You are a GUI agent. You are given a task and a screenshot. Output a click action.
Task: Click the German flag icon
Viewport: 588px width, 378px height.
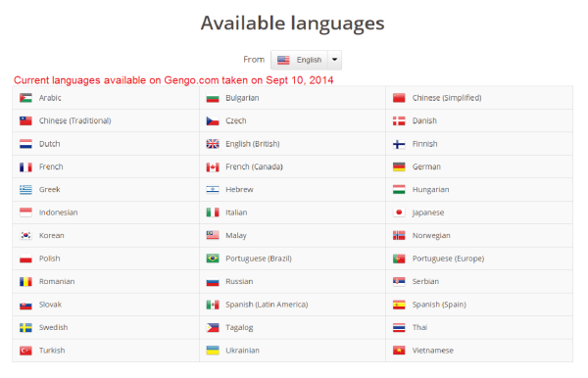click(x=399, y=166)
